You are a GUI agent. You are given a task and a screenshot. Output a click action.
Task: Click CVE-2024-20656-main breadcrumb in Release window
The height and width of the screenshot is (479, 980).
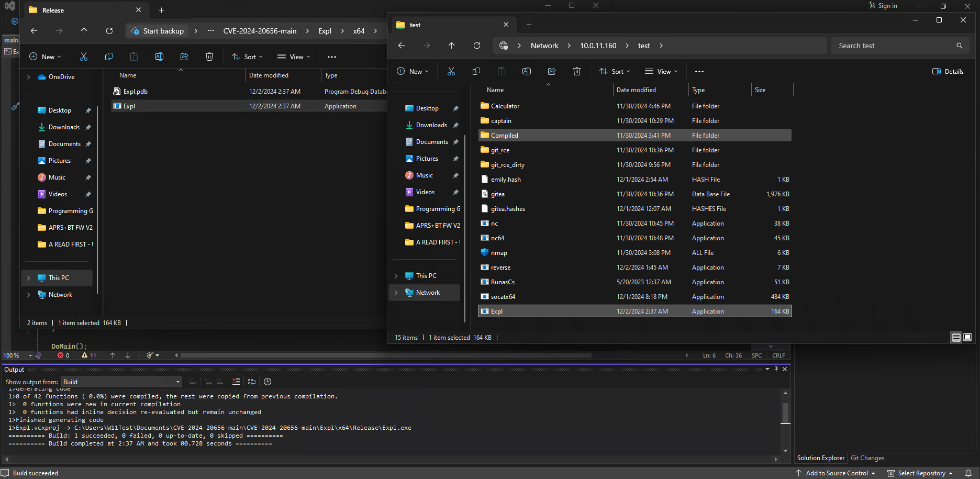[260, 31]
